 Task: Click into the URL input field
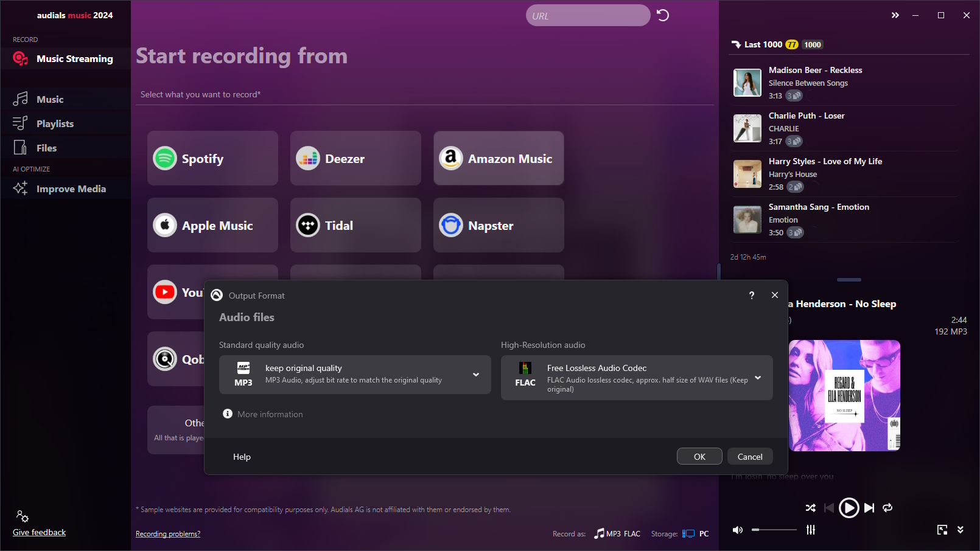tap(587, 16)
